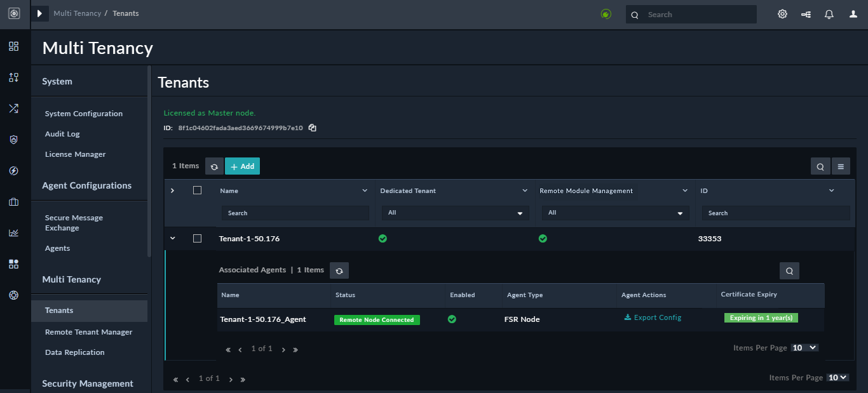868x393 pixels.
Task: Open the user profile icon
Action: pyautogui.click(x=852, y=13)
